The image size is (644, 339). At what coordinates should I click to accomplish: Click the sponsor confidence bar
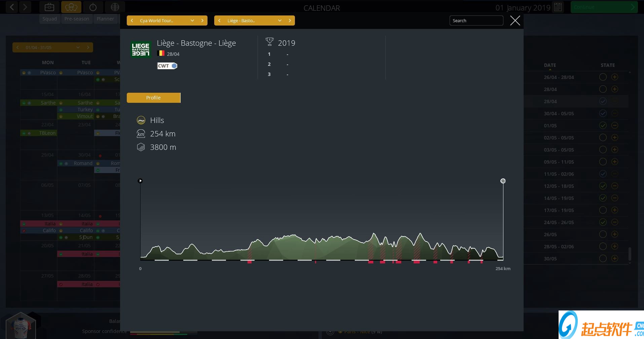click(163, 333)
